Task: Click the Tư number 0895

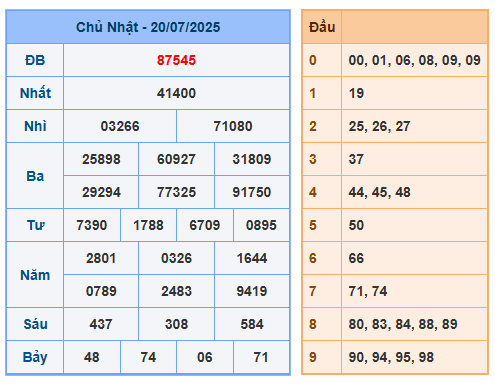Action: (261, 225)
